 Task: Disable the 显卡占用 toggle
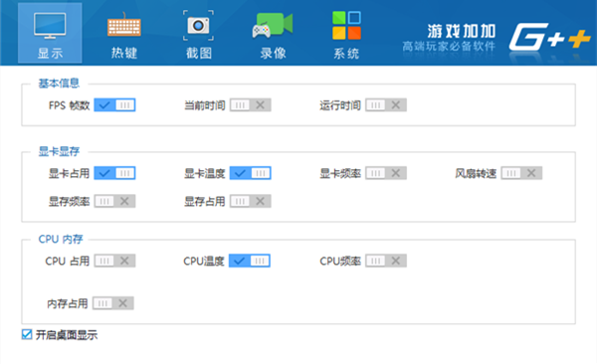tap(114, 173)
